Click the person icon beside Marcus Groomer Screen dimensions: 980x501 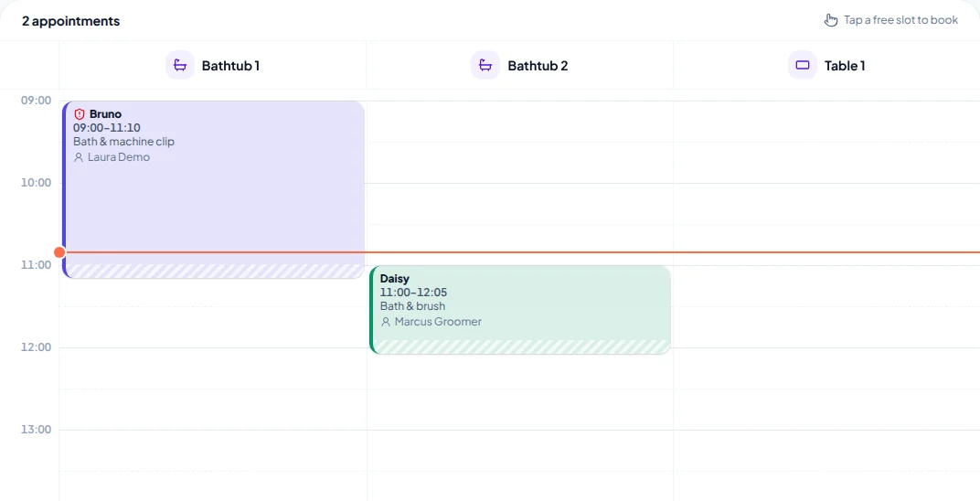[x=386, y=323]
